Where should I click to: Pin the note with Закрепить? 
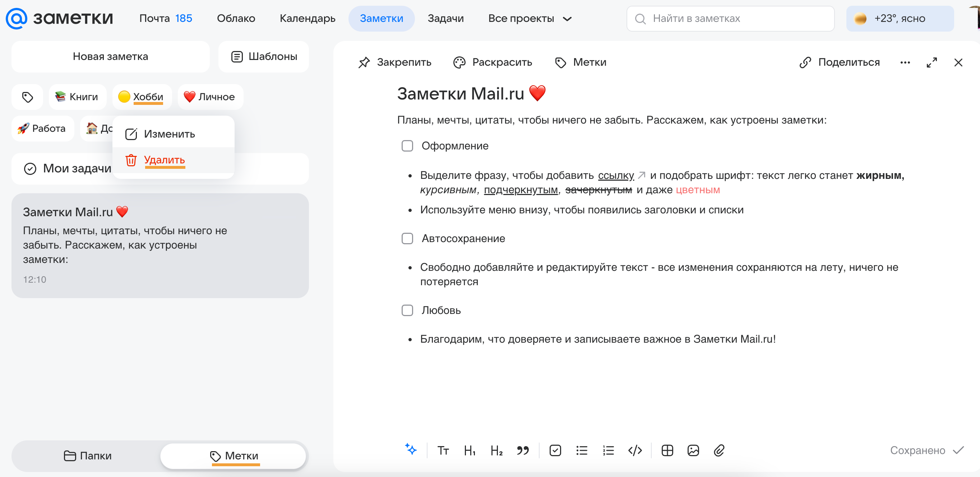(x=394, y=62)
